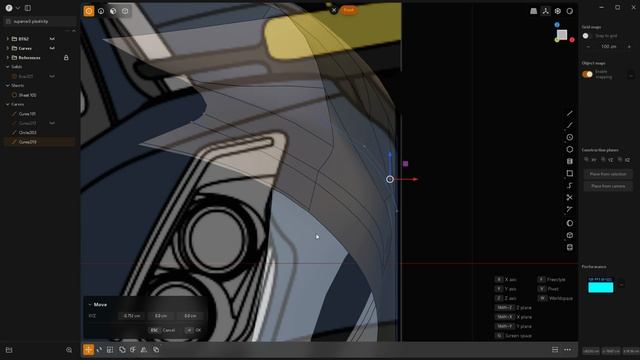Open the three-dots more options menu
The image size is (640, 360).
(567, 349)
